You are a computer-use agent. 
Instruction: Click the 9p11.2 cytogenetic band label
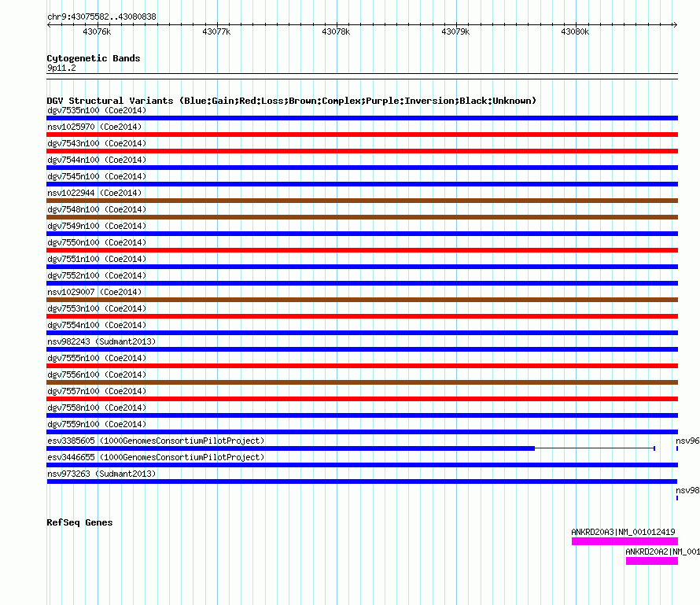[x=61, y=68]
